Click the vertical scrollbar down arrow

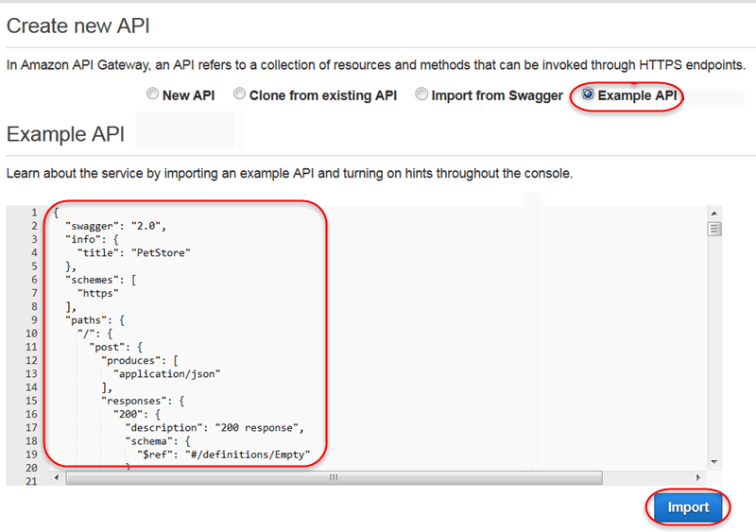click(714, 462)
